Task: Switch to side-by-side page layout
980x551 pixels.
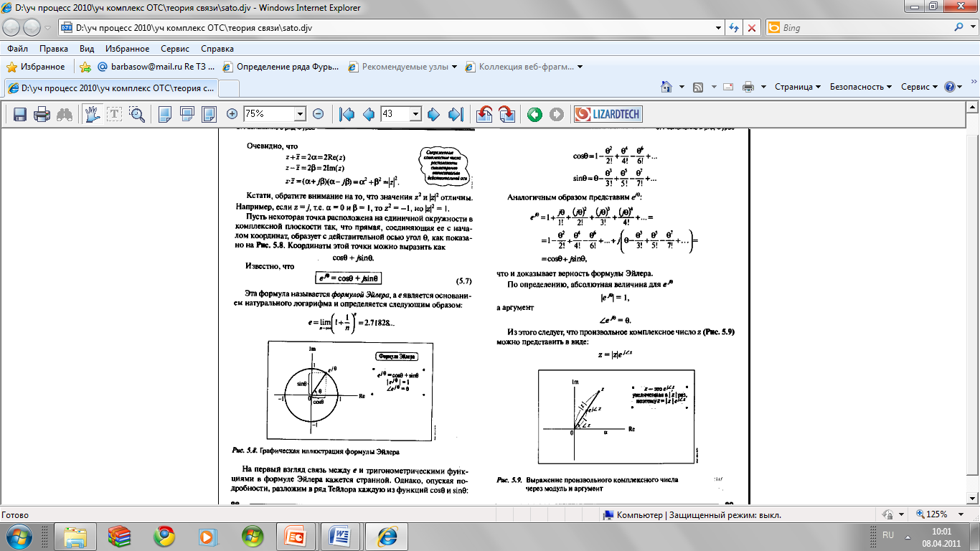Action: coord(209,114)
